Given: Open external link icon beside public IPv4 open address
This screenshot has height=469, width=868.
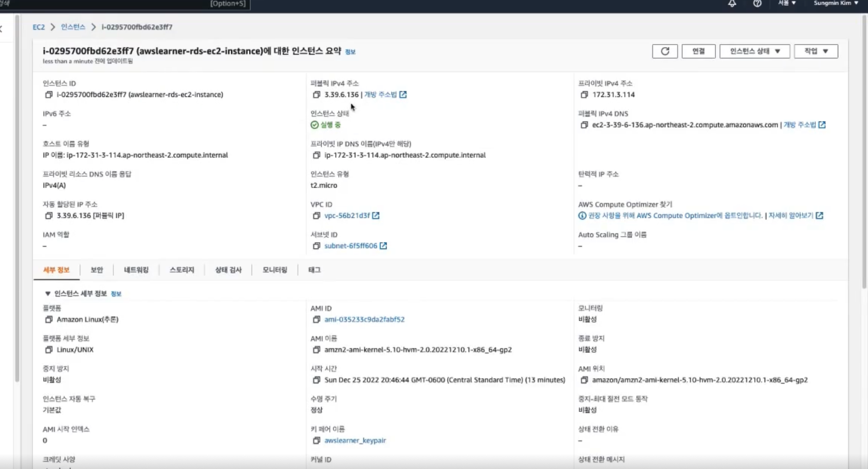Looking at the screenshot, I should pos(403,95).
